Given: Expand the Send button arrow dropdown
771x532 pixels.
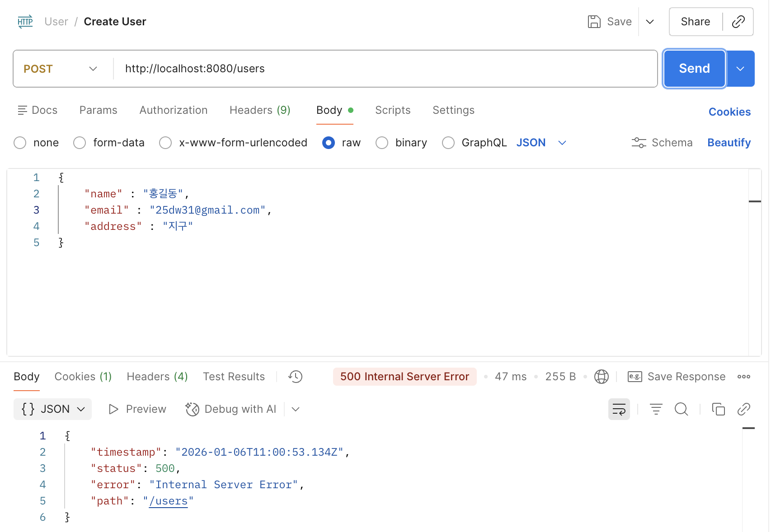Looking at the screenshot, I should (x=740, y=69).
